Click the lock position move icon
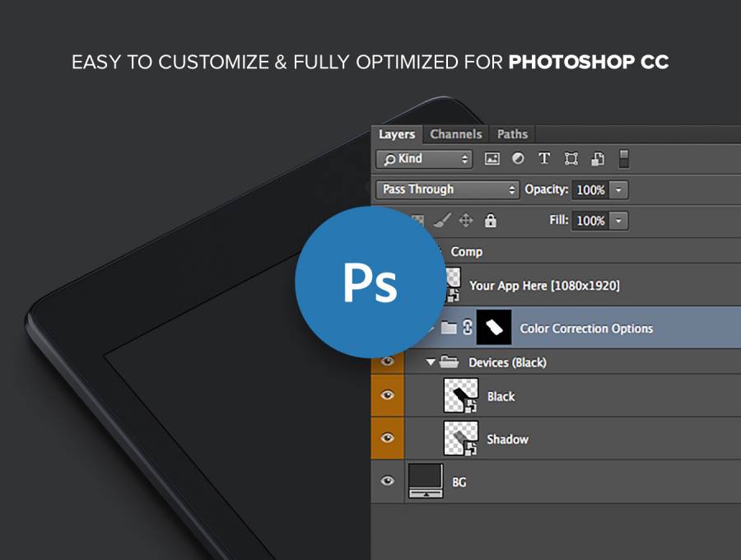Viewport: 741px width, 560px height. [x=466, y=221]
